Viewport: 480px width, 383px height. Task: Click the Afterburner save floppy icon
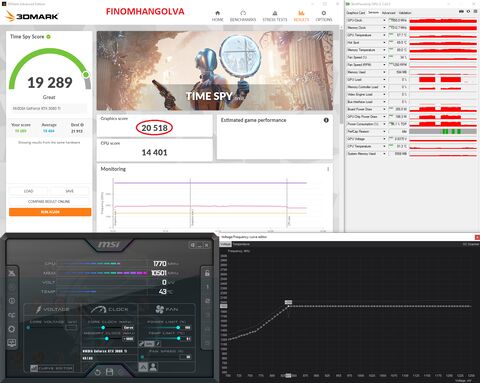coord(109,372)
